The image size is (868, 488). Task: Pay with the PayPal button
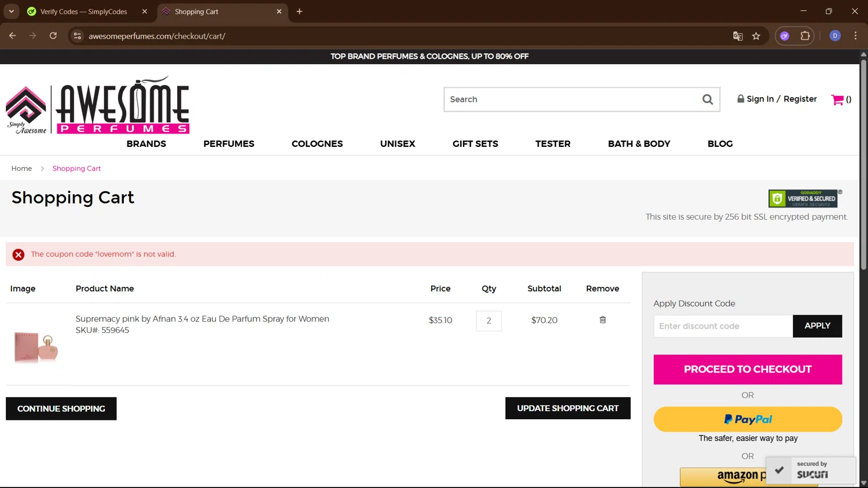click(748, 419)
